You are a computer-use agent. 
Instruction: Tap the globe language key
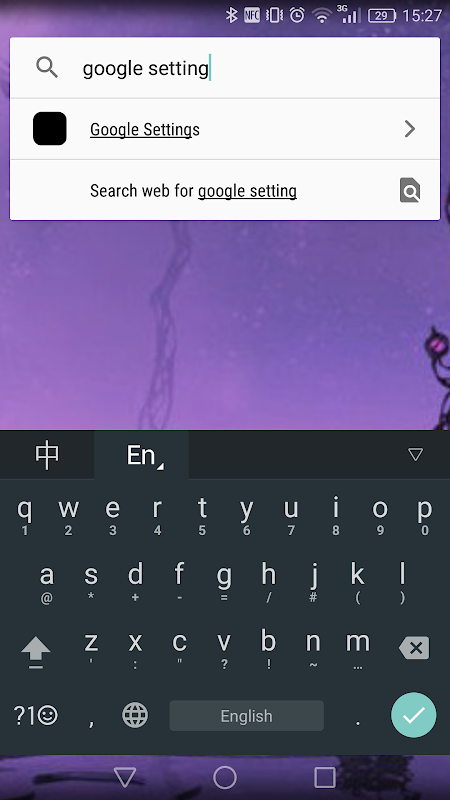(x=135, y=715)
